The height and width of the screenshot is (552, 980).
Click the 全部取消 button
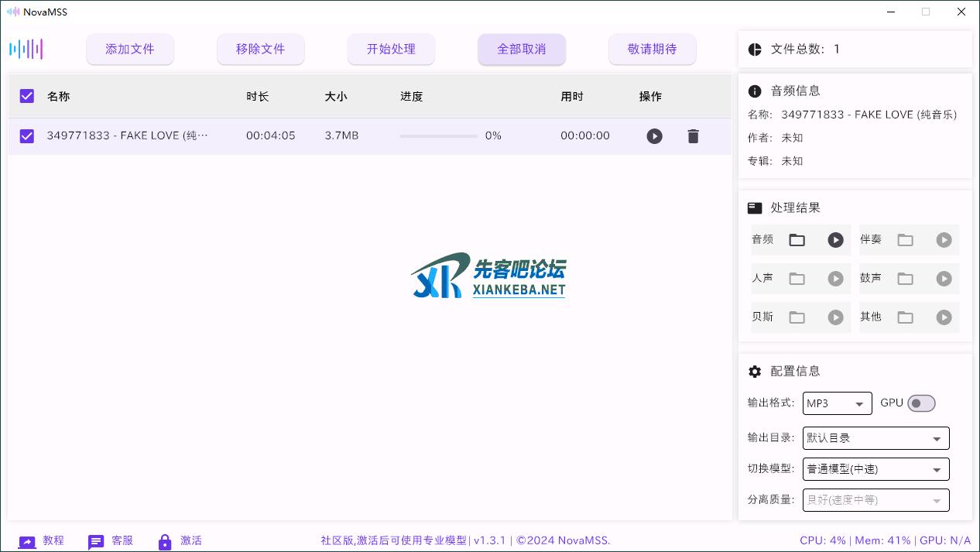522,49
